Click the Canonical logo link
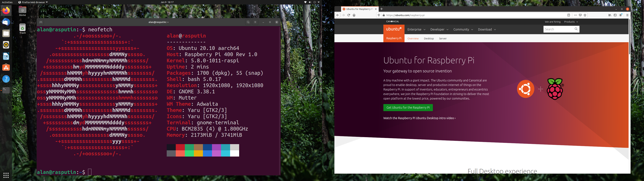 tap(392, 21)
